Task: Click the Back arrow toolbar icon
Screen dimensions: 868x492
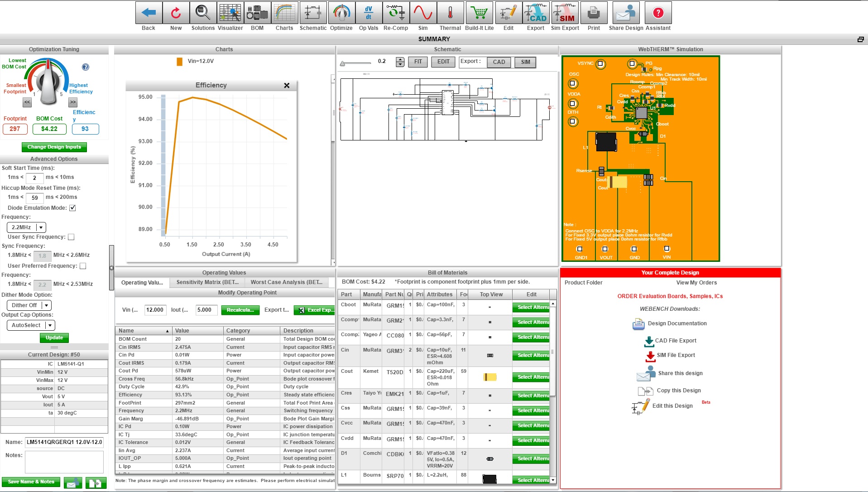Action: tap(149, 13)
